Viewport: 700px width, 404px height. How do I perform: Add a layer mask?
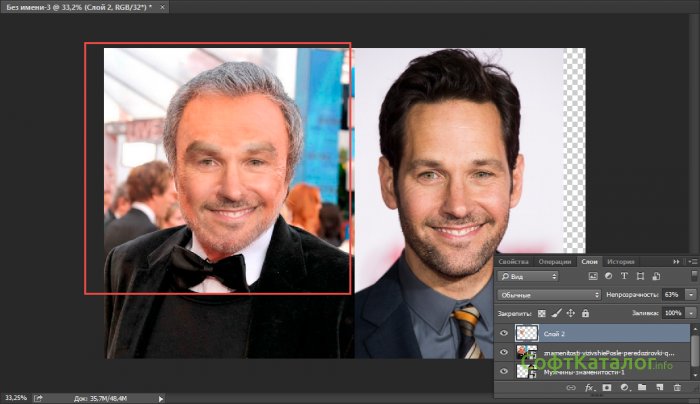point(606,387)
